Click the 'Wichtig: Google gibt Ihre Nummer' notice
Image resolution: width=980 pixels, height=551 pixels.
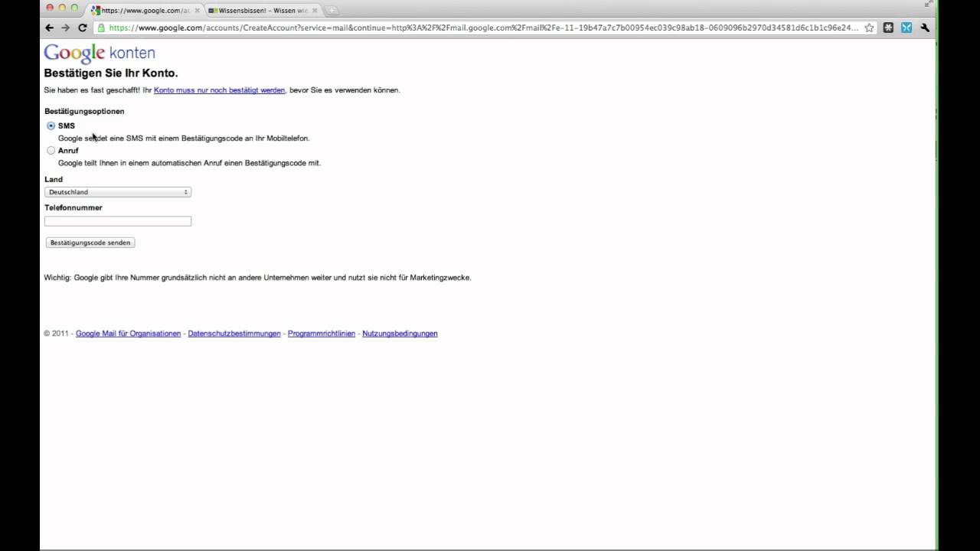point(257,278)
